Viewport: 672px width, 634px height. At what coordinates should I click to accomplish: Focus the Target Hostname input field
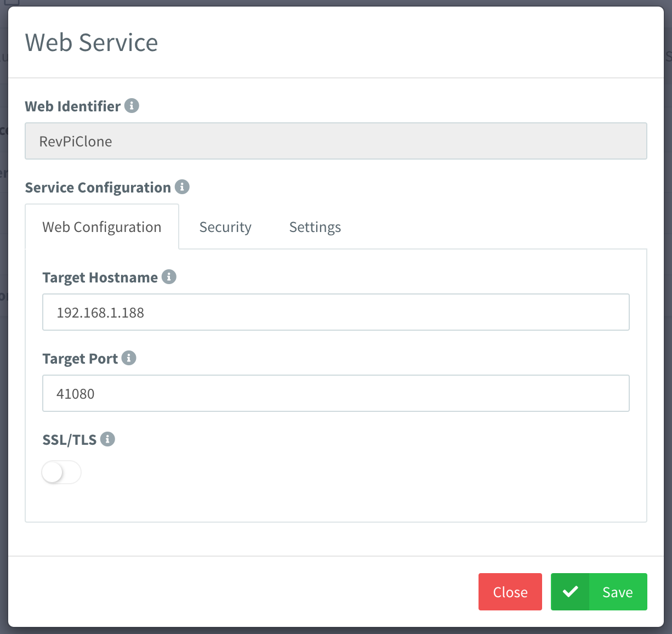coord(335,313)
